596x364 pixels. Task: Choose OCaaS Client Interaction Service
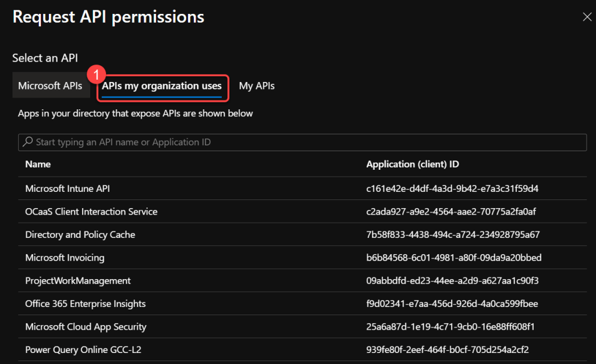tap(91, 212)
